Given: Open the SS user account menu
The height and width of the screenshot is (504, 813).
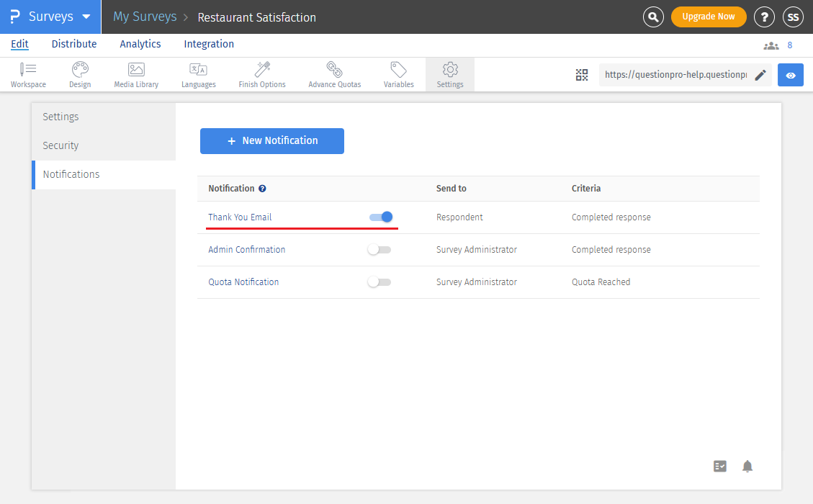Looking at the screenshot, I should pyautogui.click(x=793, y=17).
